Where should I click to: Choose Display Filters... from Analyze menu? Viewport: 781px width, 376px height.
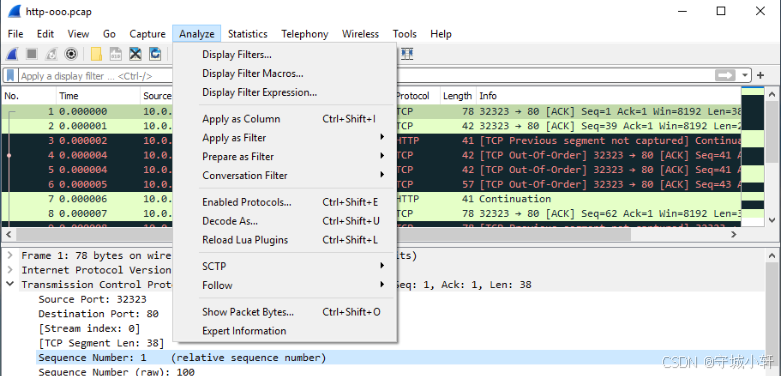(x=285, y=55)
